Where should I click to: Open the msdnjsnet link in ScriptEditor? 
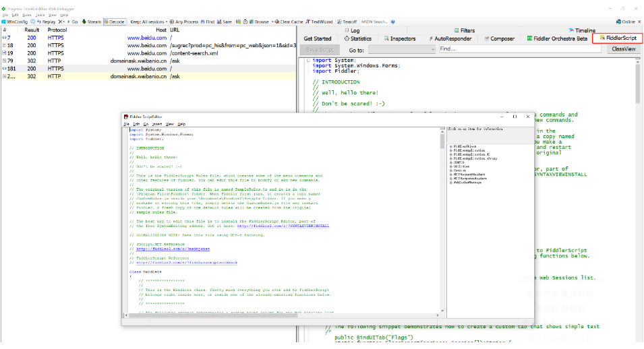pyautogui.click(x=173, y=249)
